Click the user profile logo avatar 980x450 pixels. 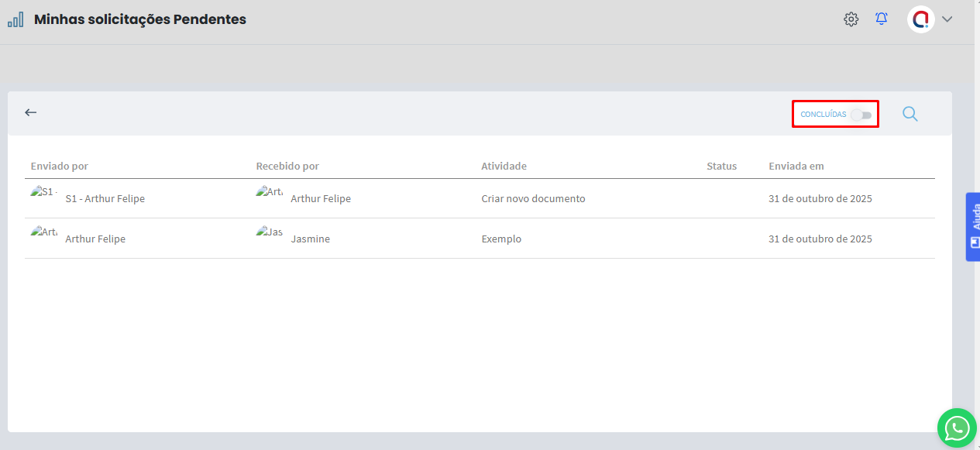[920, 19]
